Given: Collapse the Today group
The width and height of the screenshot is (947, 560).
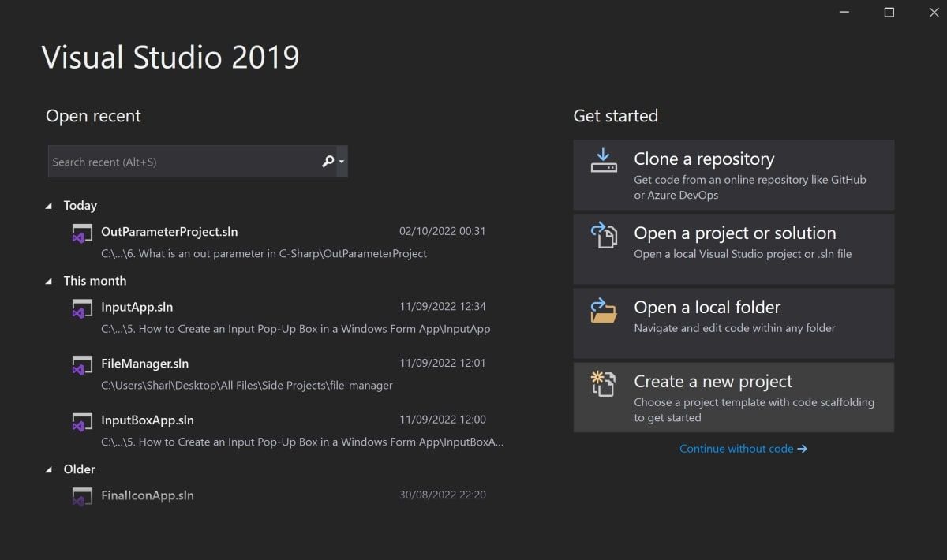Looking at the screenshot, I should tap(49, 206).
